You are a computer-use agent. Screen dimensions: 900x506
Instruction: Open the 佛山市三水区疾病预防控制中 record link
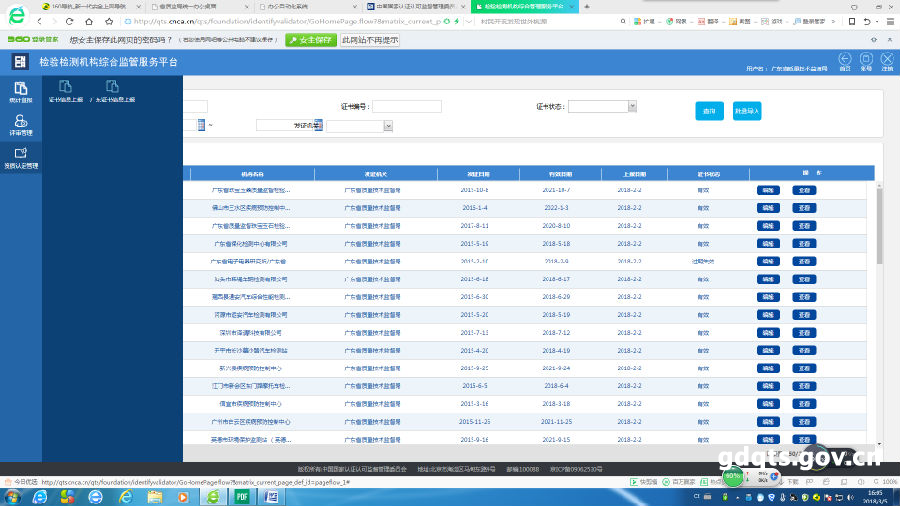pos(251,208)
